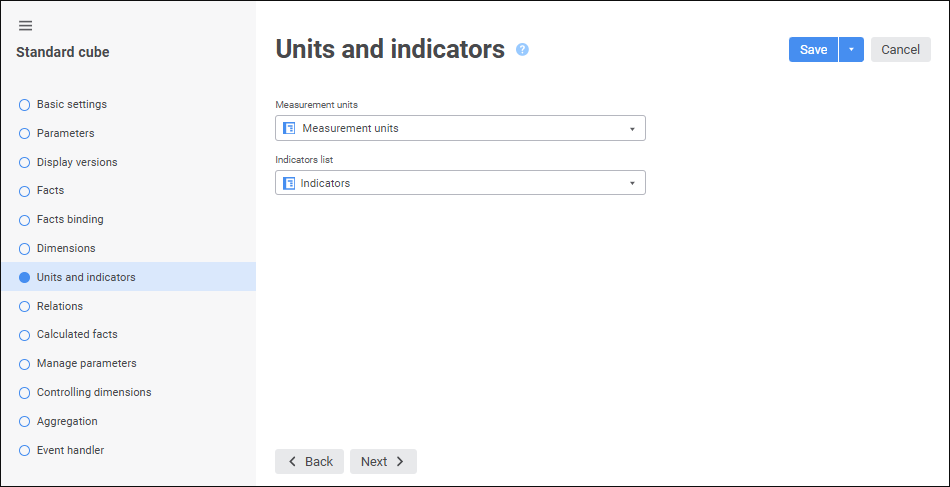This screenshot has height=487, width=950.
Task: Expand the Indicators list dropdown arrow
Action: (x=632, y=183)
